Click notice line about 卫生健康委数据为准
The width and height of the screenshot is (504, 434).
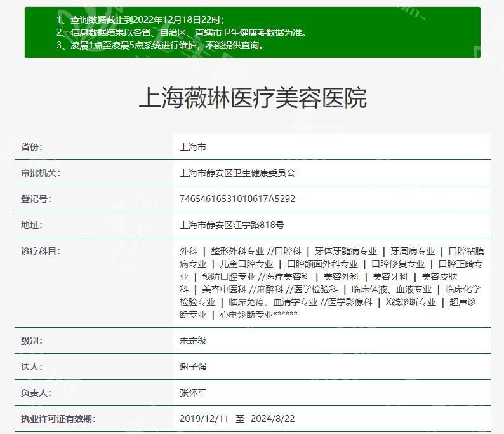point(182,32)
